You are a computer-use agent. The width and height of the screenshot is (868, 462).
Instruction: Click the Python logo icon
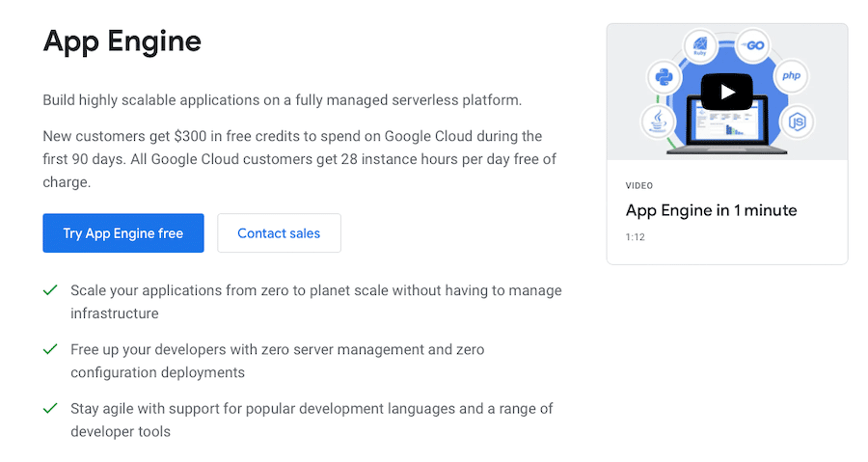coord(662,76)
